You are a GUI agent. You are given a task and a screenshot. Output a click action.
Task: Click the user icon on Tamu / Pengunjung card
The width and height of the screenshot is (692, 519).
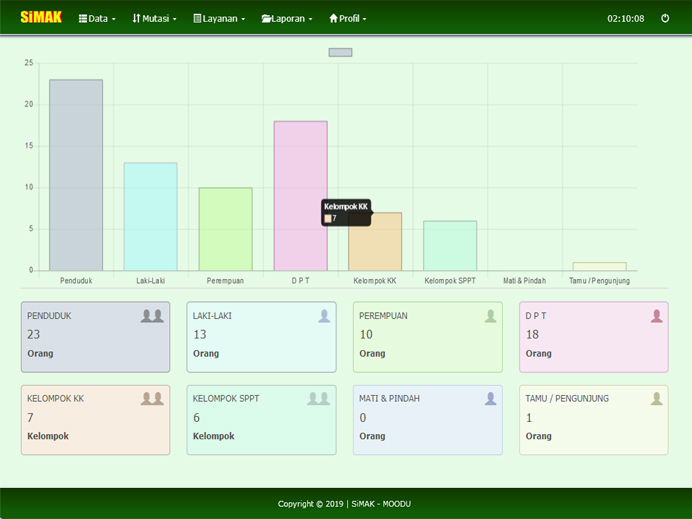coord(656,398)
